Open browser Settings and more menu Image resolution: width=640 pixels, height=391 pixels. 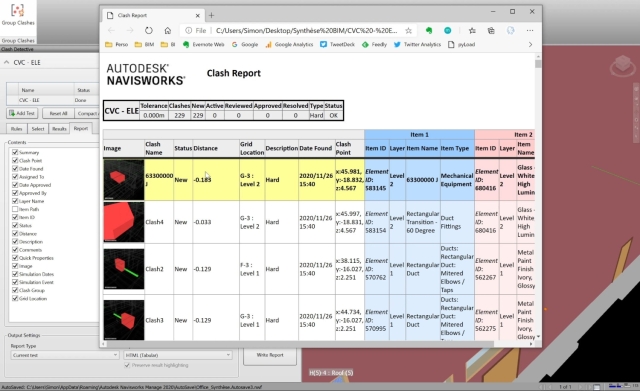(x=530, y=31)
